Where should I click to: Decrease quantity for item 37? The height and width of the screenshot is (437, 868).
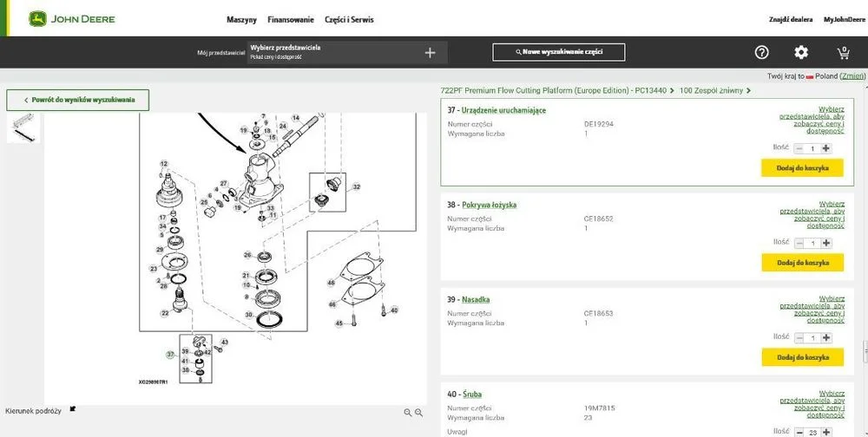coord(799,148)
